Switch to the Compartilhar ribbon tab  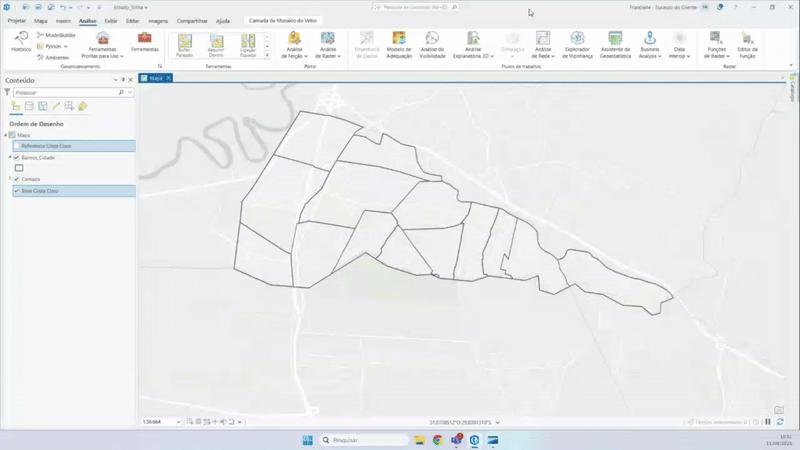(192, 20)
